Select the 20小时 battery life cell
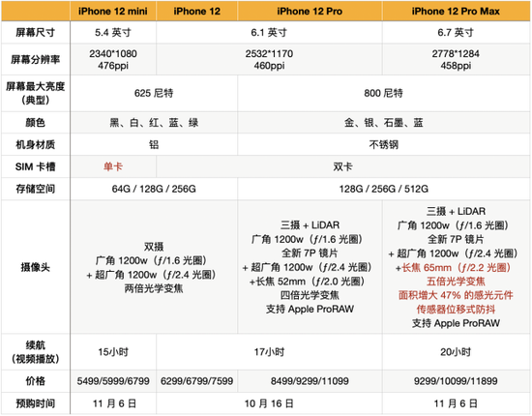Image resolution: width=532 pixels, height=416 pixels. (x=456, y=352)
